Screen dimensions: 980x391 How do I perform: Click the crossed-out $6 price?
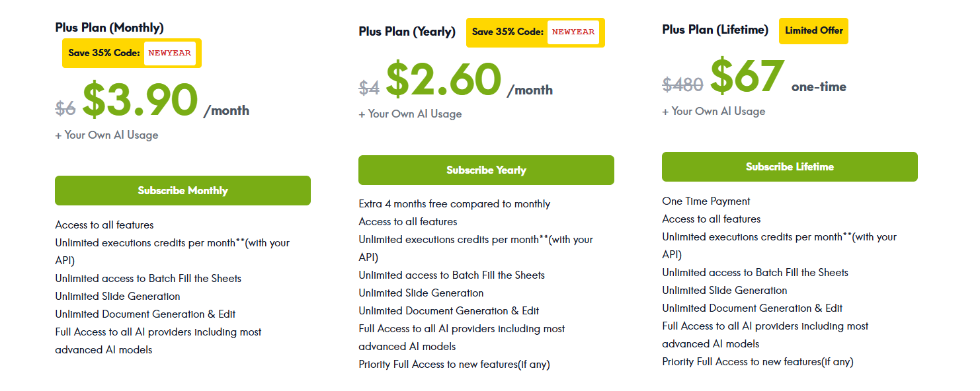tap(65, 108)
